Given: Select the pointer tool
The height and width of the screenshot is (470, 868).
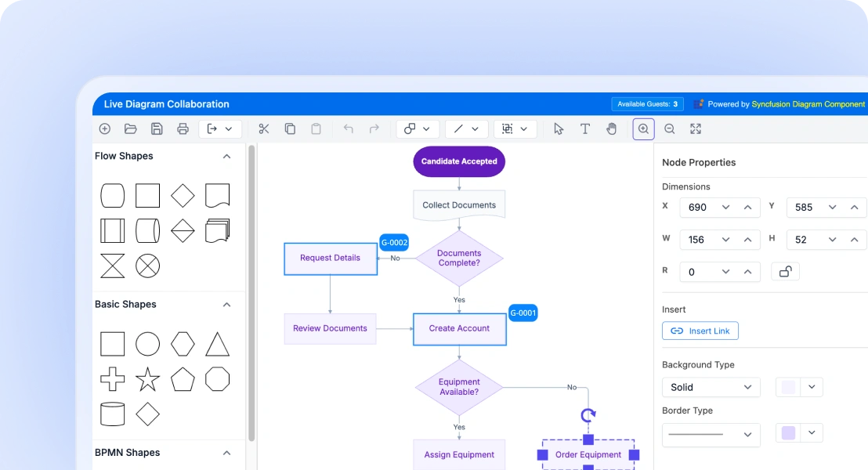Looking at the screenshot, I should (559, 129).
